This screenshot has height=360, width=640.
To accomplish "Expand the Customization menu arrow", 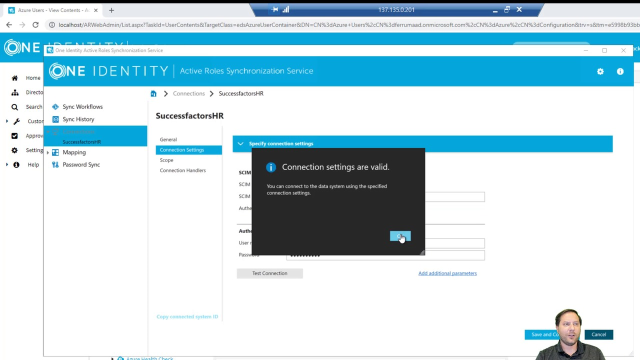I will click(7, 121).
